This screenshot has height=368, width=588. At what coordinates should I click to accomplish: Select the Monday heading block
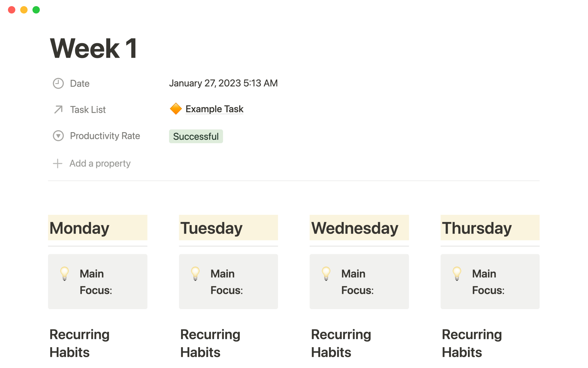pyautogui.click(x=80, y=228)
